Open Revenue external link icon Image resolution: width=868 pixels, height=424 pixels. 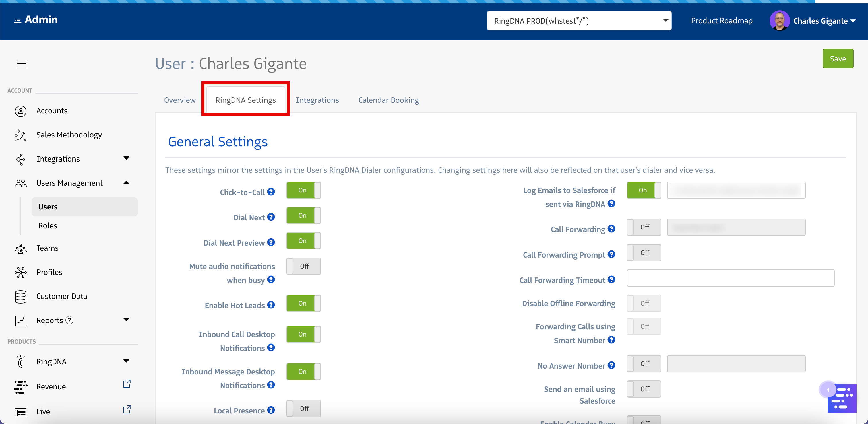[127, 384]
